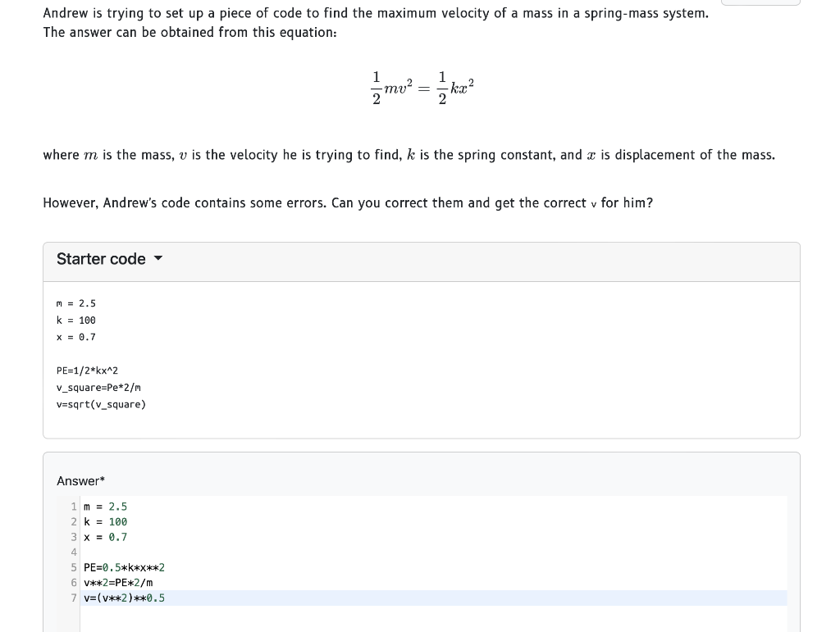Click the v_square=Pe*2/m starter code line
Viewport: 840px width, 632px height.
click(x=98, y=388)
